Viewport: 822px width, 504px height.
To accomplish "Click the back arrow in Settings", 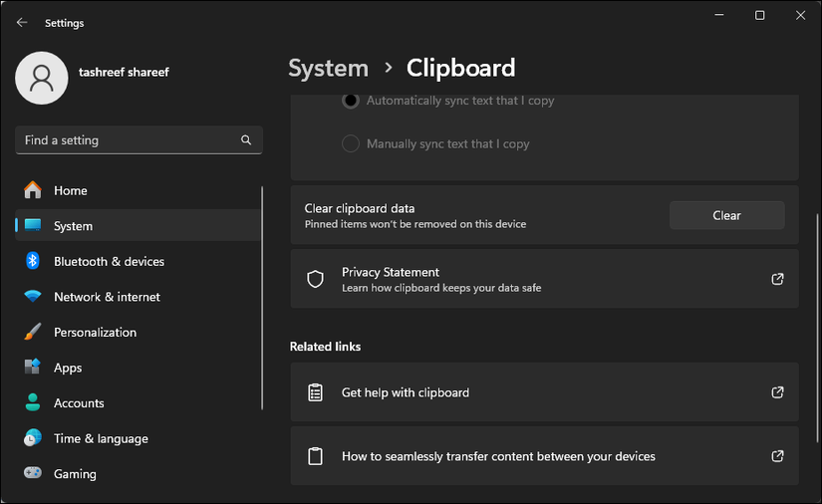I will 22,23.
